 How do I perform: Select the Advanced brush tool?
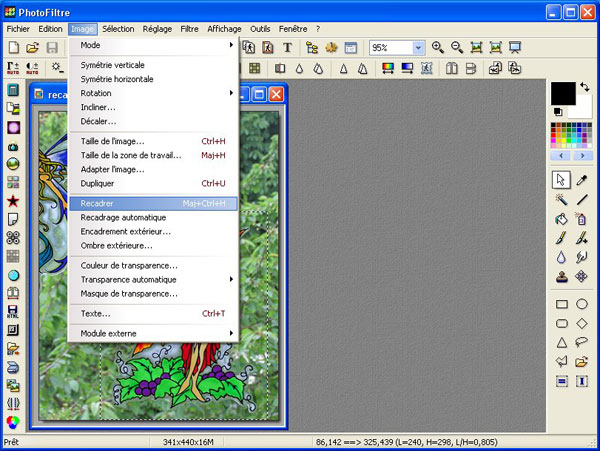(x=582, y=238)
